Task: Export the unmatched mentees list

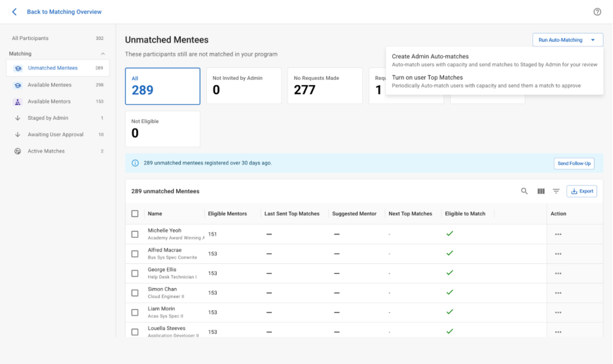Action: (582, 191)
